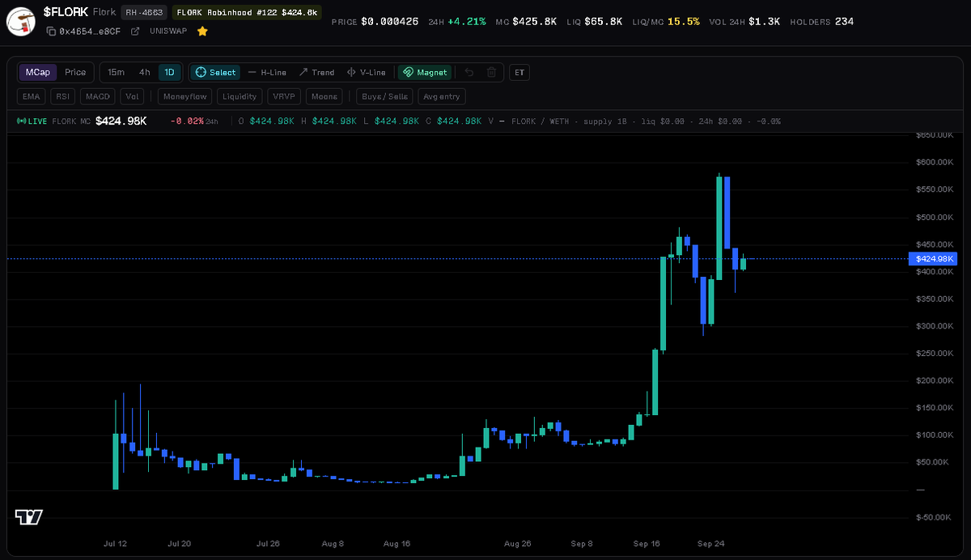Select the 1D timeframe

tap(169, 72)
